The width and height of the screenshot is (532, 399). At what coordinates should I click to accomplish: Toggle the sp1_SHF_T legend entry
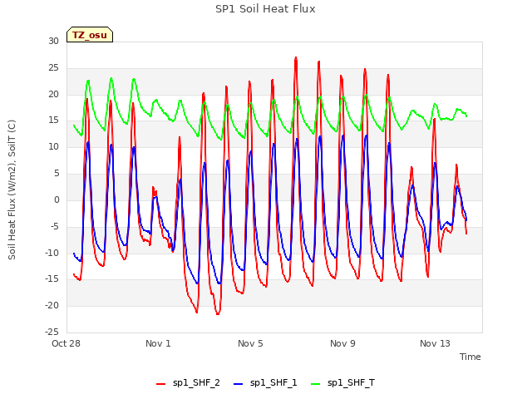342,383
